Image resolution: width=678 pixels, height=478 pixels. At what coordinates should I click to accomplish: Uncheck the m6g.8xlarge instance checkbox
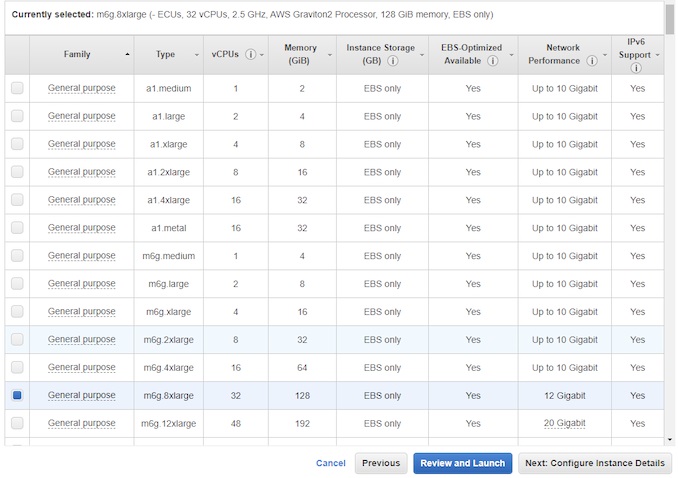17,396
